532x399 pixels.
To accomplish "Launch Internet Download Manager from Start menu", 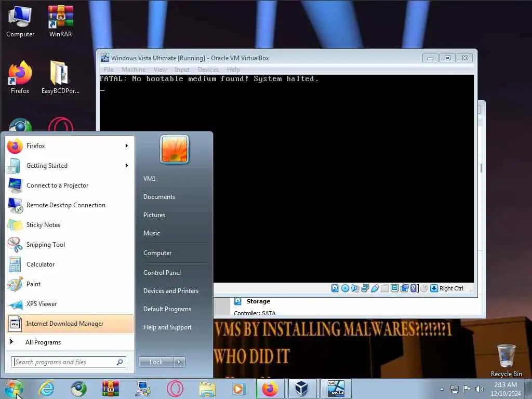I will [x=70, y=324].
